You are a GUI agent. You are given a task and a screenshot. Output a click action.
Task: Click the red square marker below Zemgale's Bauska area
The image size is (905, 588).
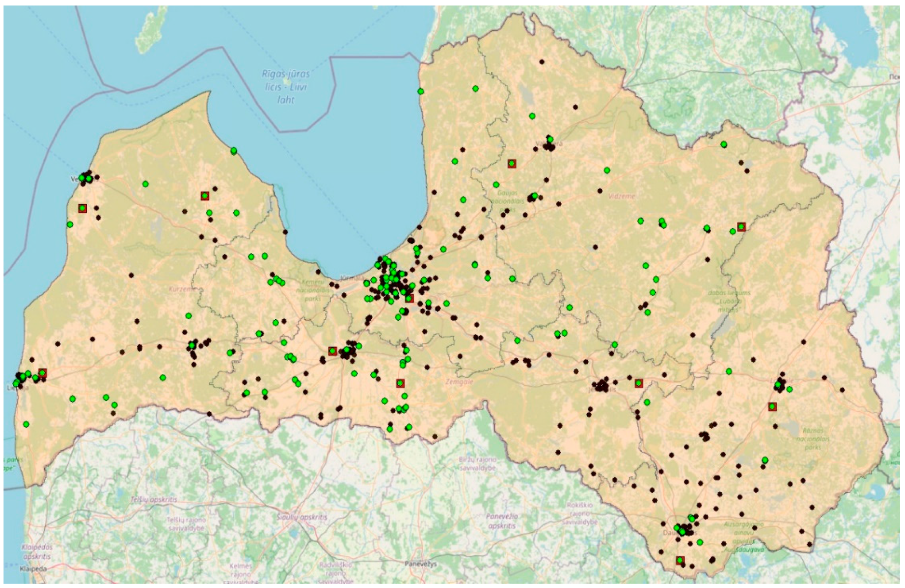(x=400, y=383)
